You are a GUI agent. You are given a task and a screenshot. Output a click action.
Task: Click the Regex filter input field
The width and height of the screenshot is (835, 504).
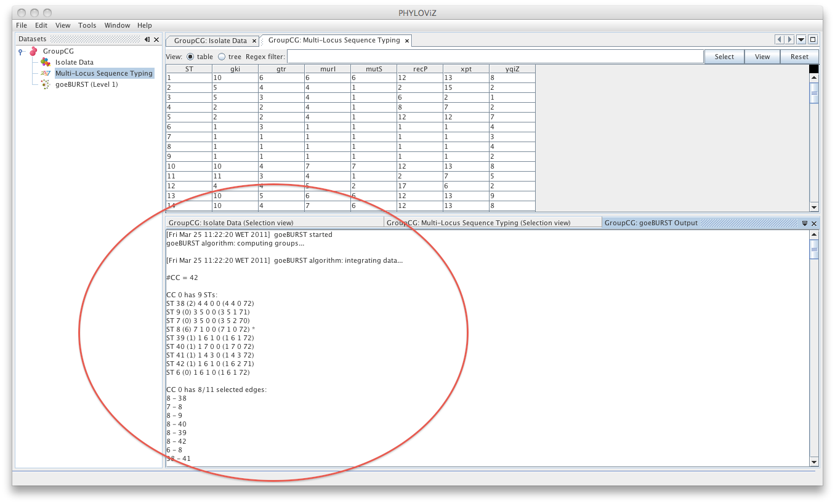coord(495,57)
